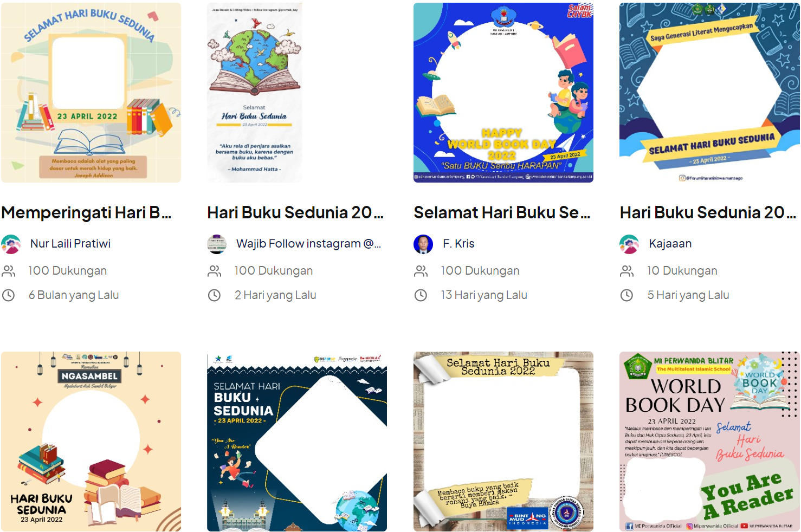Open the Selamat Hari Buku Se... title link
Image resolution: width=801 pixels, height=532 pixels.
point(502,212)
